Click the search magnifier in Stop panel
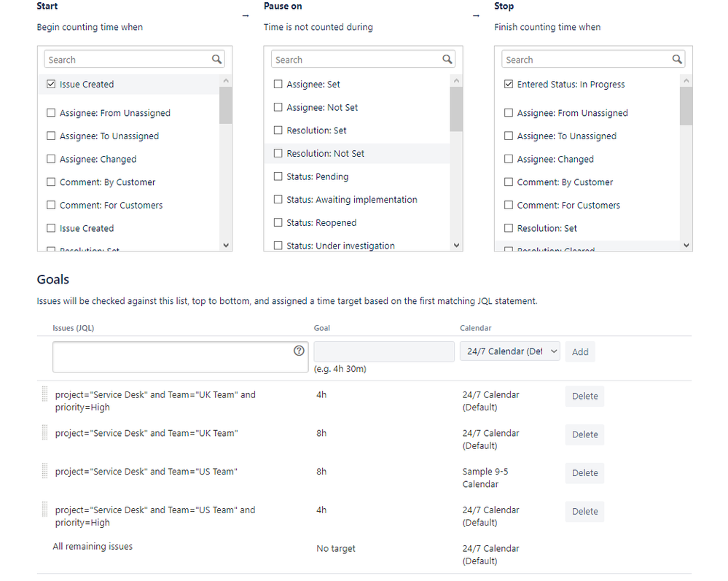 (677, 60)
